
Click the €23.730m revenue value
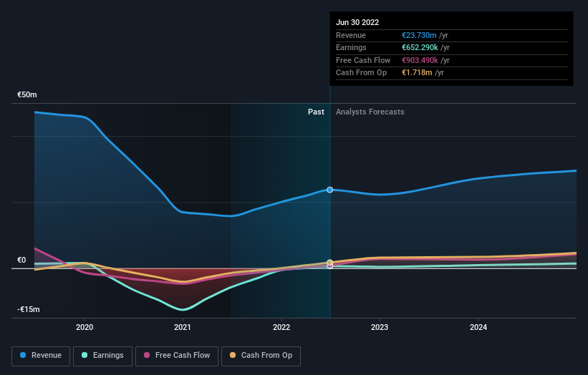click(419, 35)
